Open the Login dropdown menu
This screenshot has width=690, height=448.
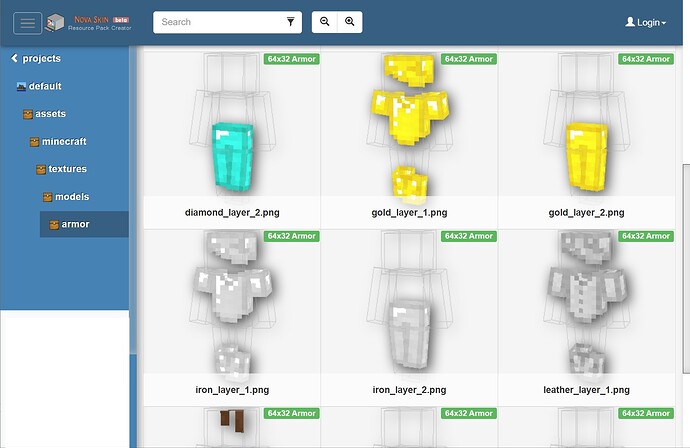click(x=646, y=22)
